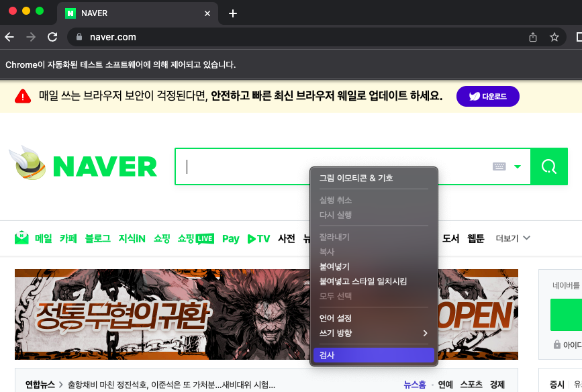582x392 pixels.
Task: Select 언어 설정 in context menu
Action: (x=374, y=318)
